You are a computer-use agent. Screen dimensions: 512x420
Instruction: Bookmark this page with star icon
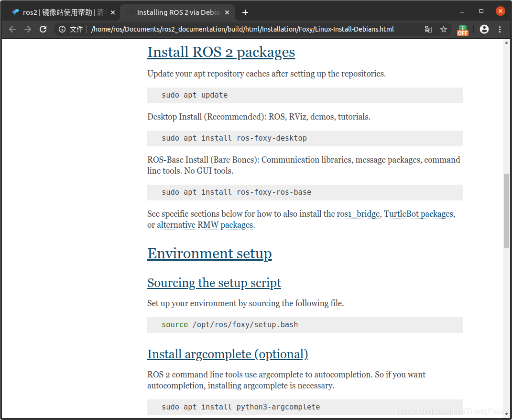[x=444, y=29]
